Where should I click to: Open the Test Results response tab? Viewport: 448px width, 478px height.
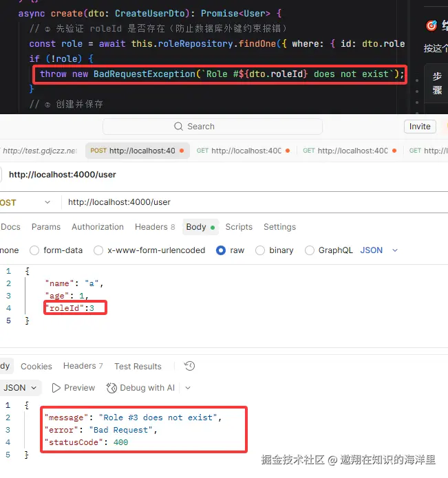(138, 366)
